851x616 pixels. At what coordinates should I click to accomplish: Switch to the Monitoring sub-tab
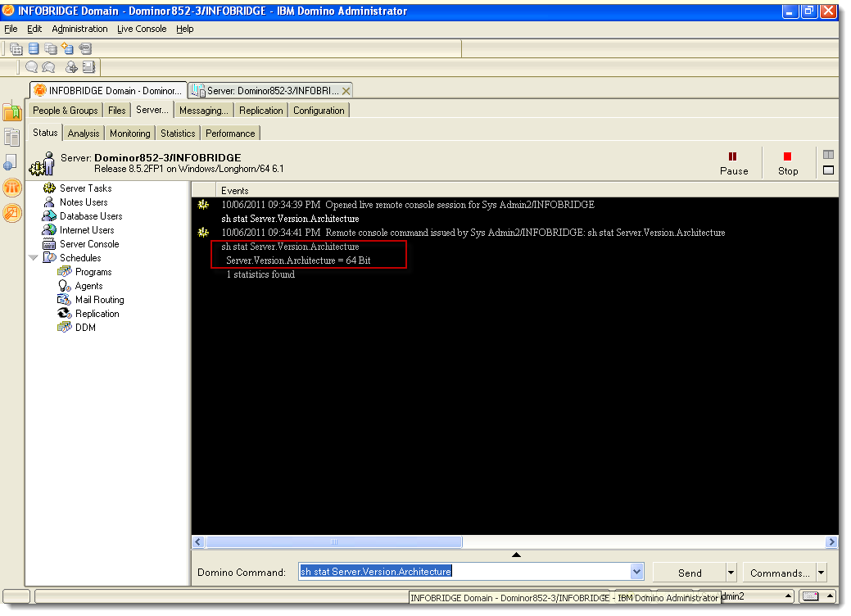click(x=129, y=133)
